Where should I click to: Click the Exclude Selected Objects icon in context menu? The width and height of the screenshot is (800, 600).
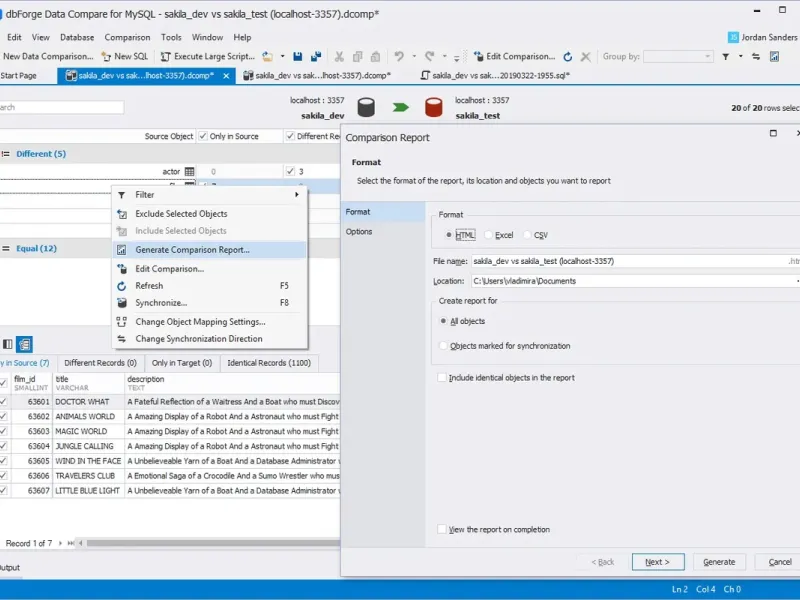point(123,214)
